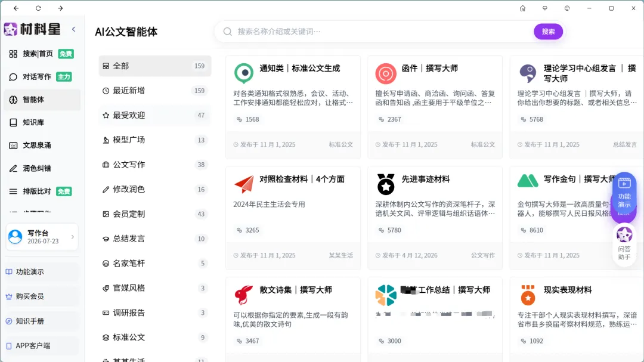
Task: Click the search input field
Action: click(x=382, y=32)
